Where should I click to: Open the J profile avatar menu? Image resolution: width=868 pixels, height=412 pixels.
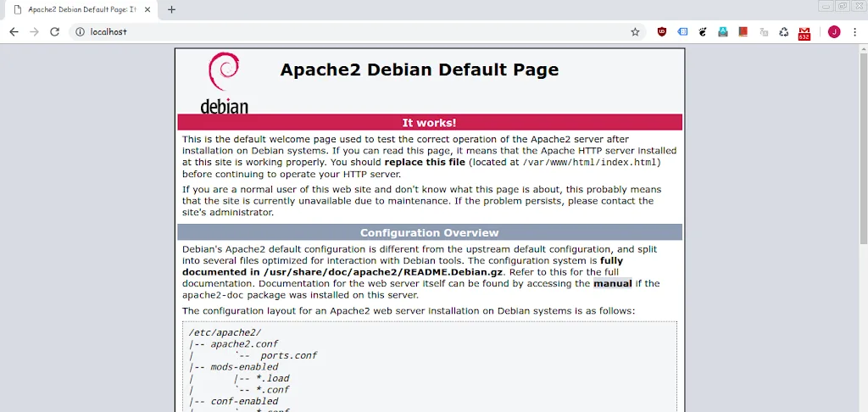(x=834, y=31)
